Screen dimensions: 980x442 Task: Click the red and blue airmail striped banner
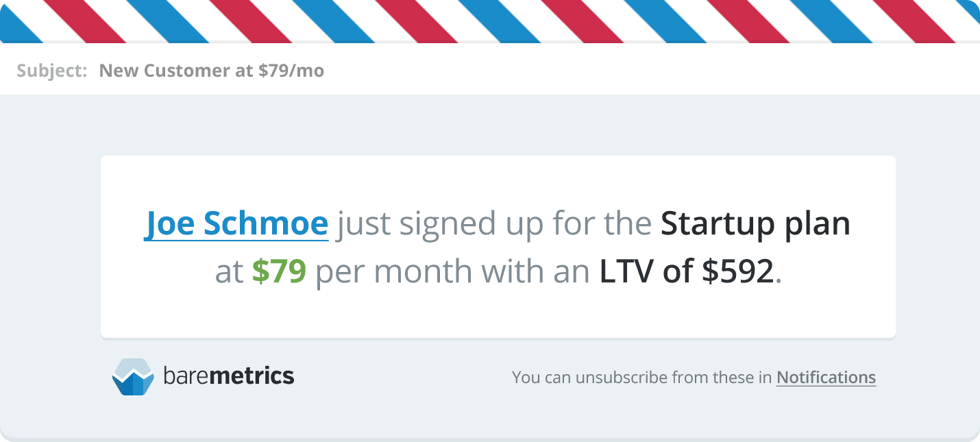pyautogui.click(x=490, y=21)
